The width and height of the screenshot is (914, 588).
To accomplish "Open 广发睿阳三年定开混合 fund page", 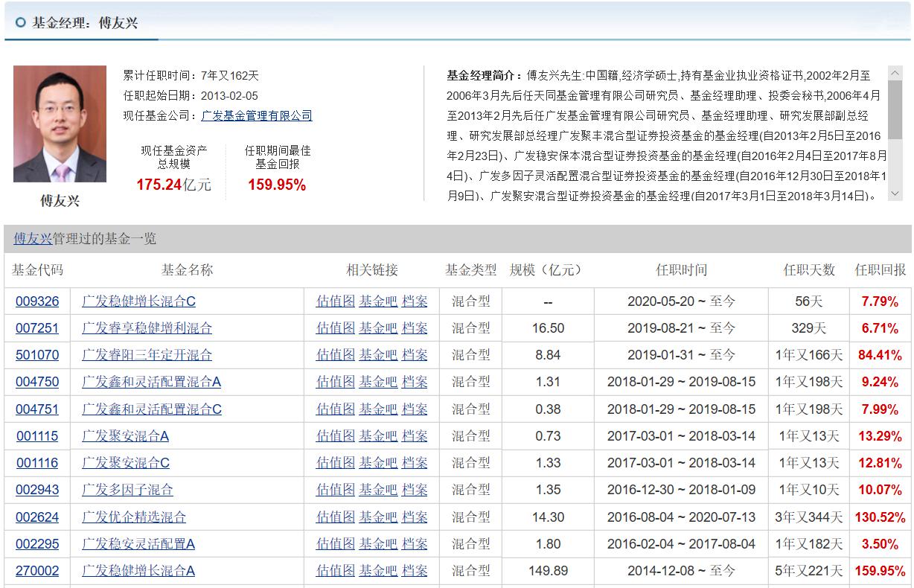I will click(x=147, y=355).
